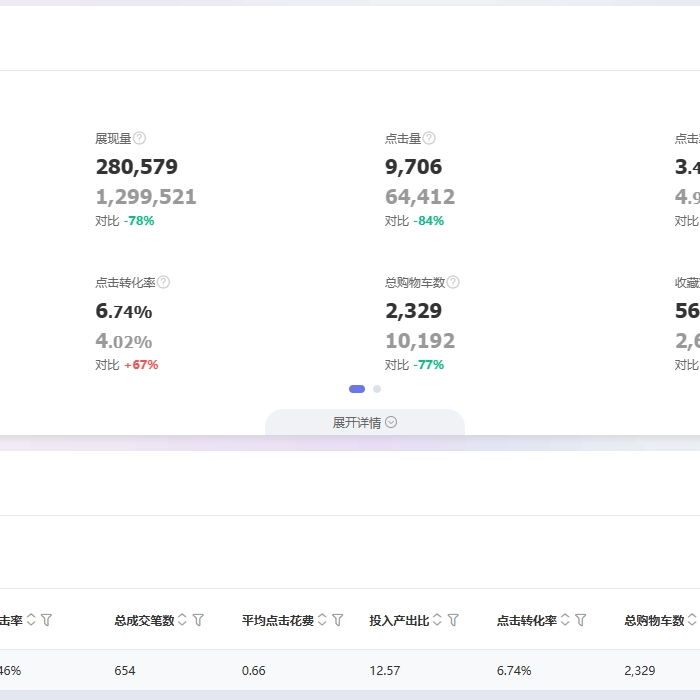Select table cell showing 12.57
Viewport: 700px width, 700px height.
click(385, 670)
